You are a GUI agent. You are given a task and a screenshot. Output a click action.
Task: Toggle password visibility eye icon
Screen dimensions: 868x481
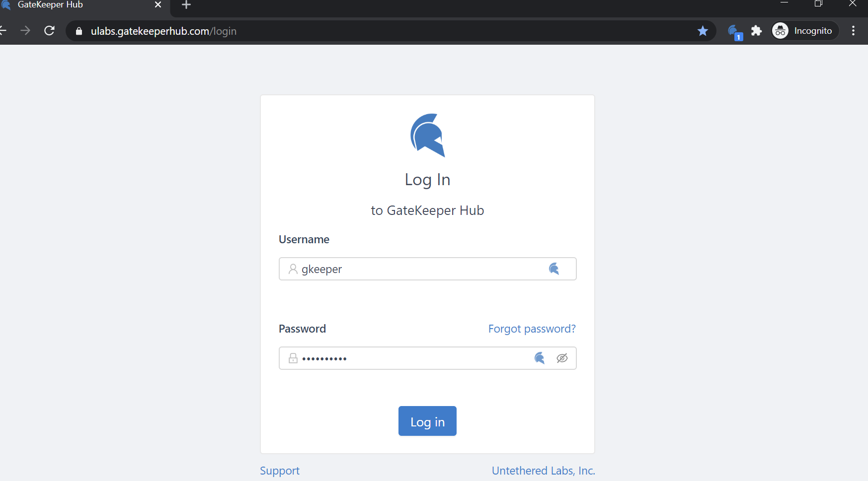point(562,358)
